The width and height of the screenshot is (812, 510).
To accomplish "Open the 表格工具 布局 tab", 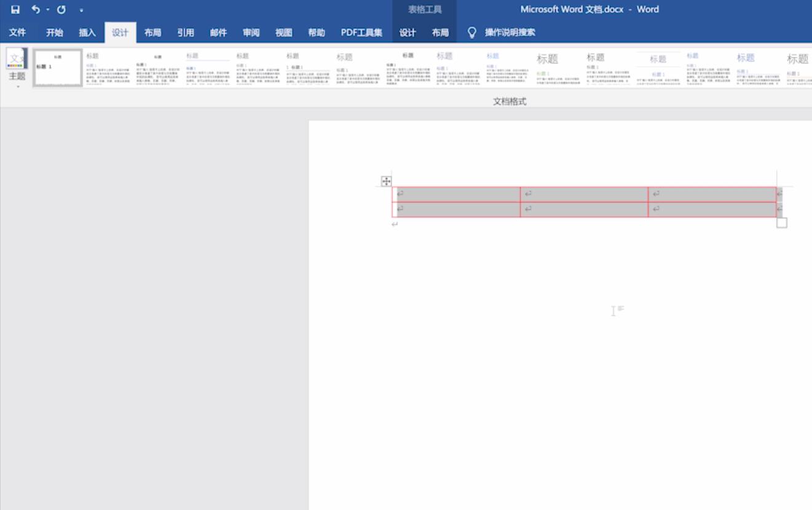I will pyautogui.click(x=440, y=33).
